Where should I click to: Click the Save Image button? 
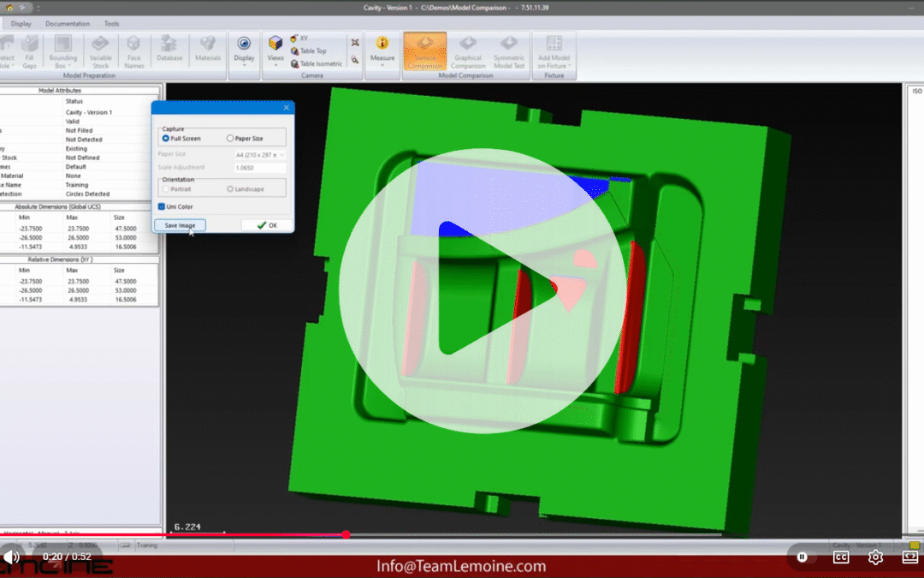tap(180, 225)
